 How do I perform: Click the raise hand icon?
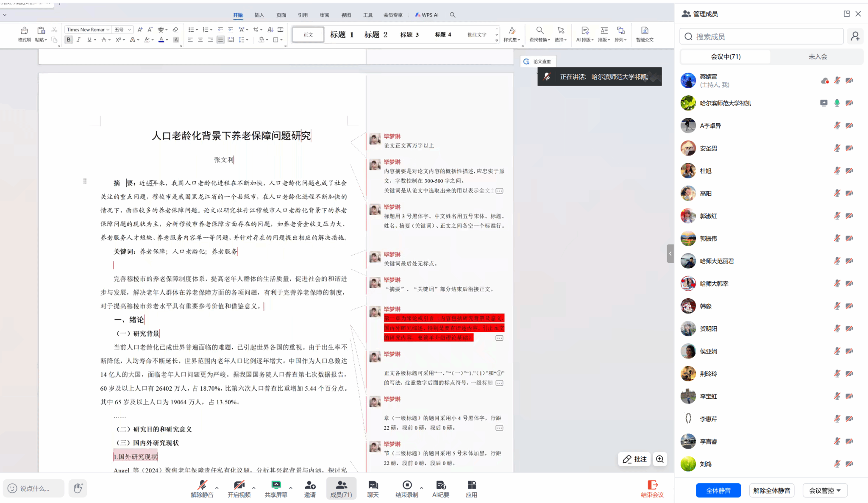point(78,488)
